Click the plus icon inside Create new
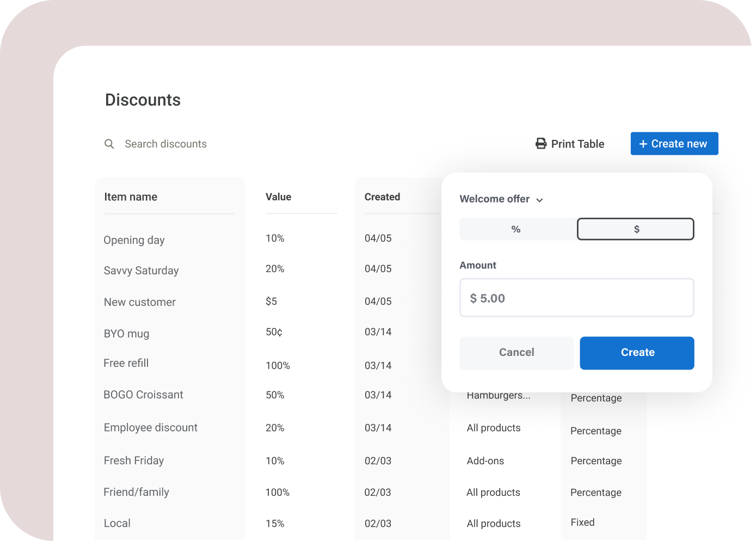This screenshot has width=756, height=541. [x=642, y=144]
